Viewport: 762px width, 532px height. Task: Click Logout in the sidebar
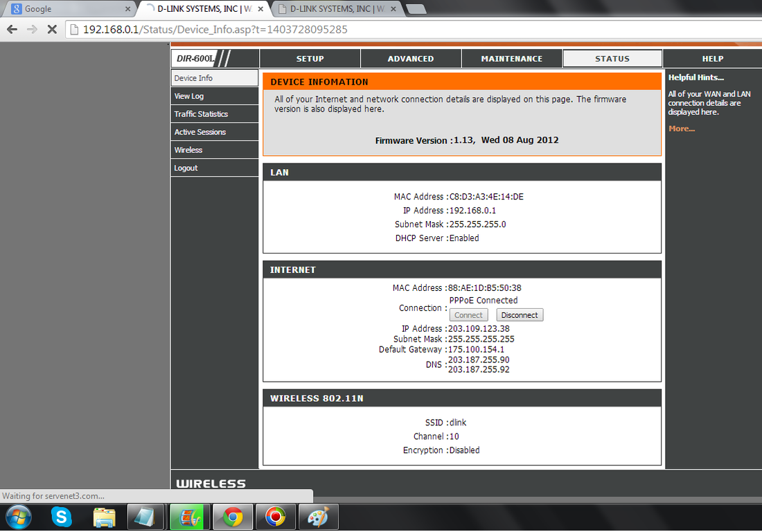coord(214,168)
